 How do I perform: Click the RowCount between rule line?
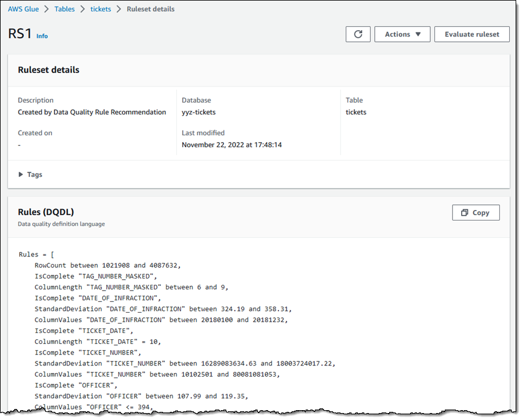click(107, 266)
